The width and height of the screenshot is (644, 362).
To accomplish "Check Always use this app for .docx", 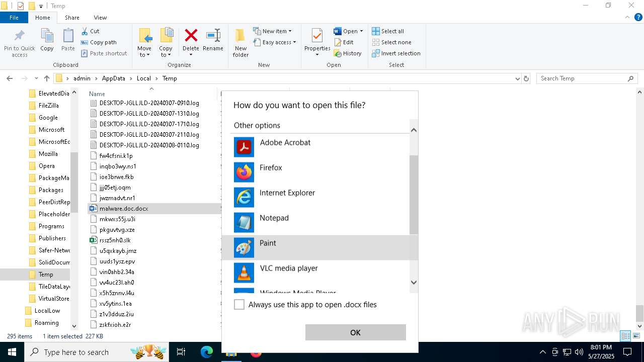I will 239,304.
